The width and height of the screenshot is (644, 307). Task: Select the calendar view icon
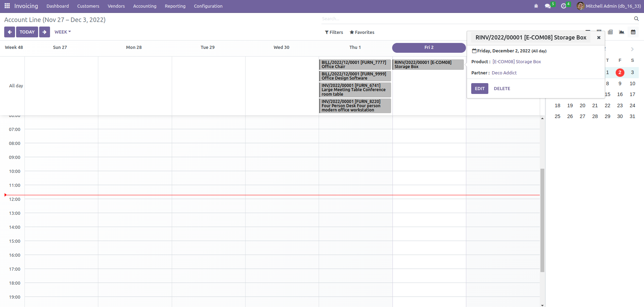pyautogui.click(x=633, y=32)
